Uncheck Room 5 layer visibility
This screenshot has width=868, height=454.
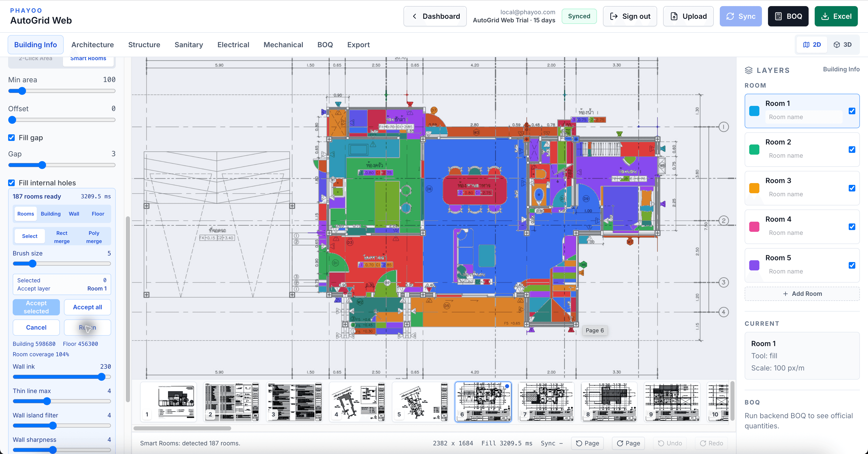[852, 265]
